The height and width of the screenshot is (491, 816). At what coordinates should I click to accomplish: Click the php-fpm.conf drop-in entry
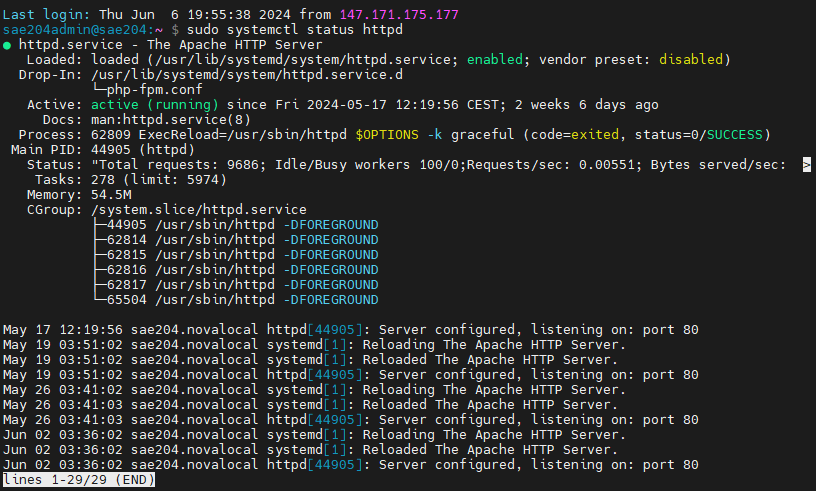(154, 90)
